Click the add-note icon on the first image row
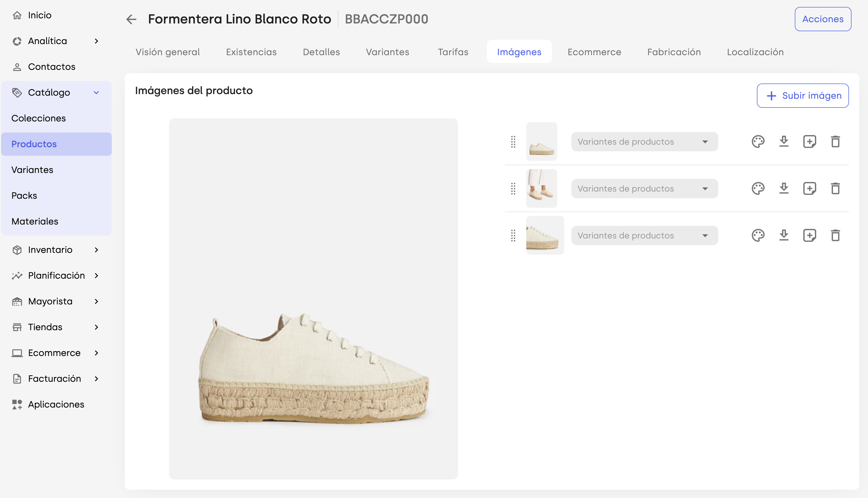Image resolution: width=868 pixels, height=498 pixels. click(x=809, y=142)
